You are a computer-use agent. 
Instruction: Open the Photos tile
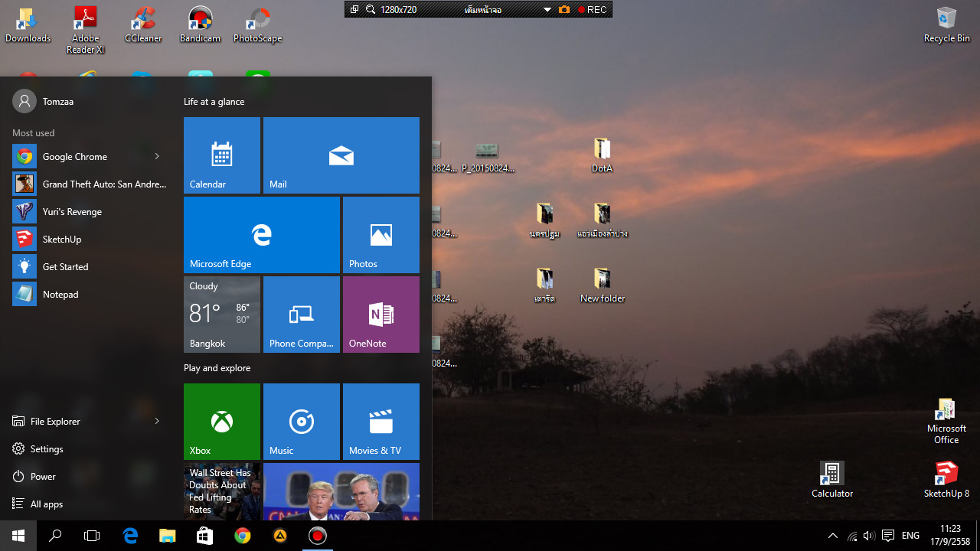[381, 235]
